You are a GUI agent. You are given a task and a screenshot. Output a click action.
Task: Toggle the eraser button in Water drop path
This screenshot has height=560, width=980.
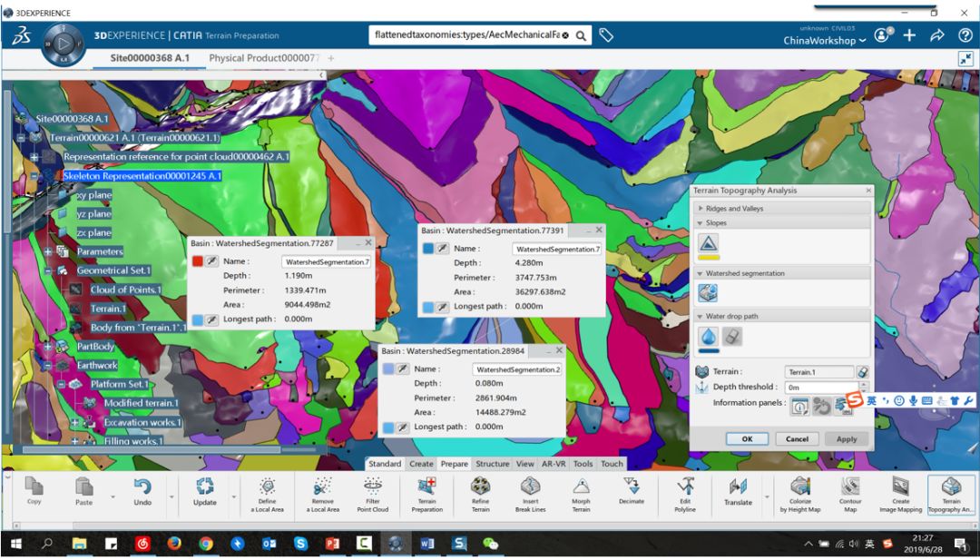[x=732, y=336]
